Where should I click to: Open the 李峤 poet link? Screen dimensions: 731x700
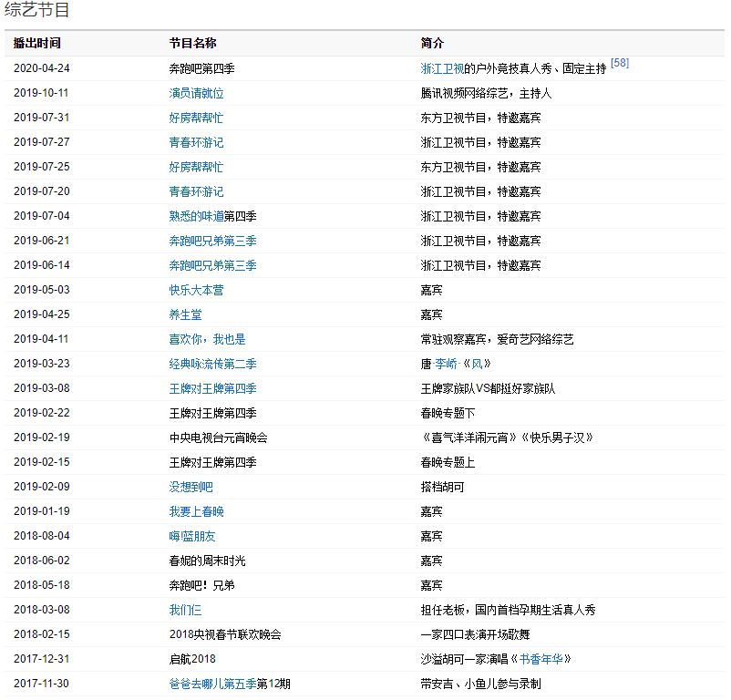(x=446, y=364)
